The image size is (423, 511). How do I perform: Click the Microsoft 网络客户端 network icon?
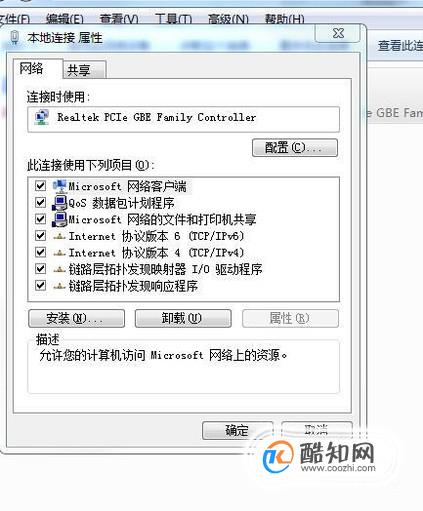coord(60,186)
